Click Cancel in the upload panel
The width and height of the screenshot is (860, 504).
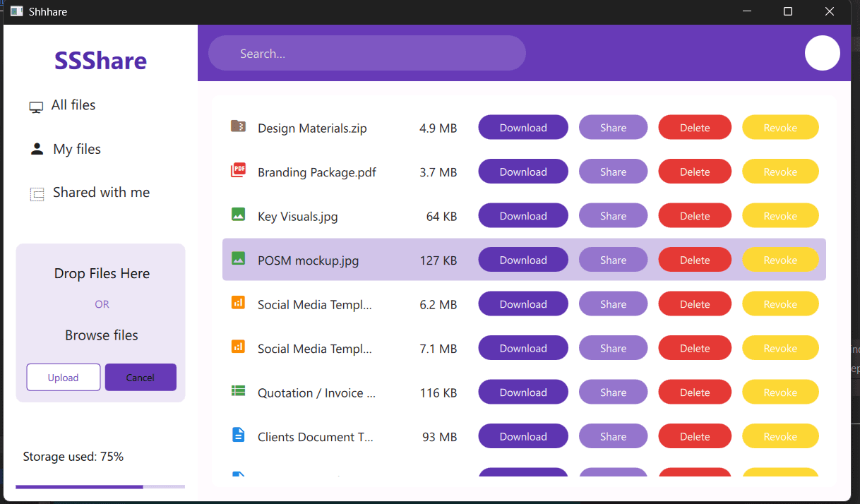tap(141, 377)
